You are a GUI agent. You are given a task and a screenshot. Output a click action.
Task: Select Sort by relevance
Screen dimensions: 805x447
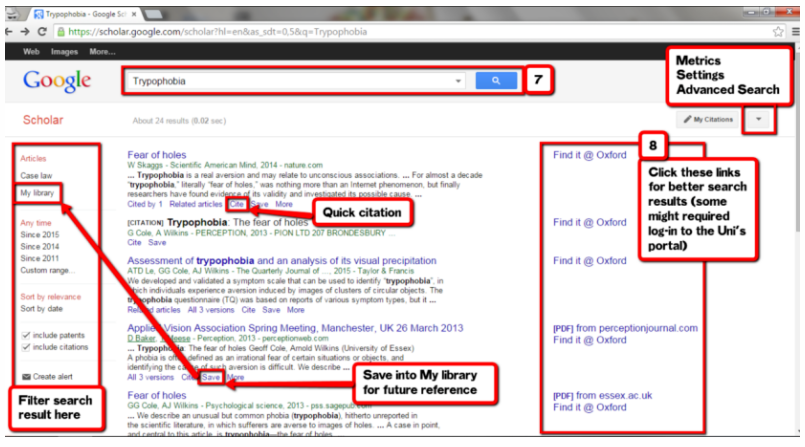point(50,297)
